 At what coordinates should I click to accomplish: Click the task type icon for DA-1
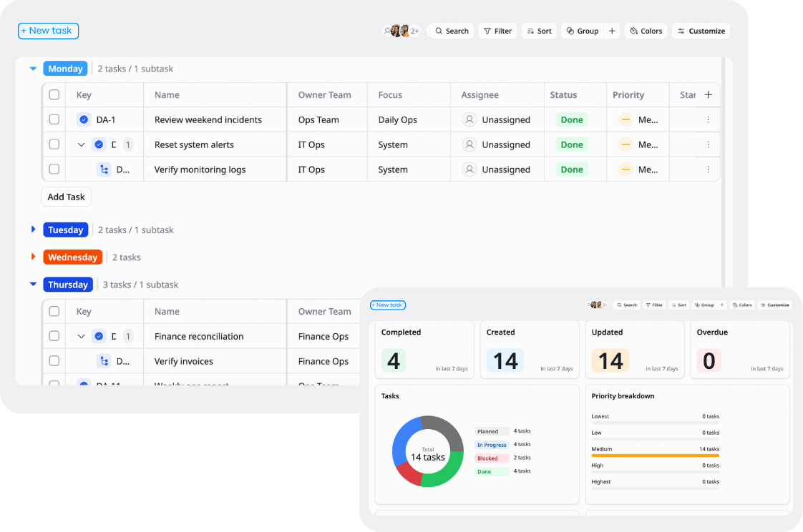pos(84,119)
